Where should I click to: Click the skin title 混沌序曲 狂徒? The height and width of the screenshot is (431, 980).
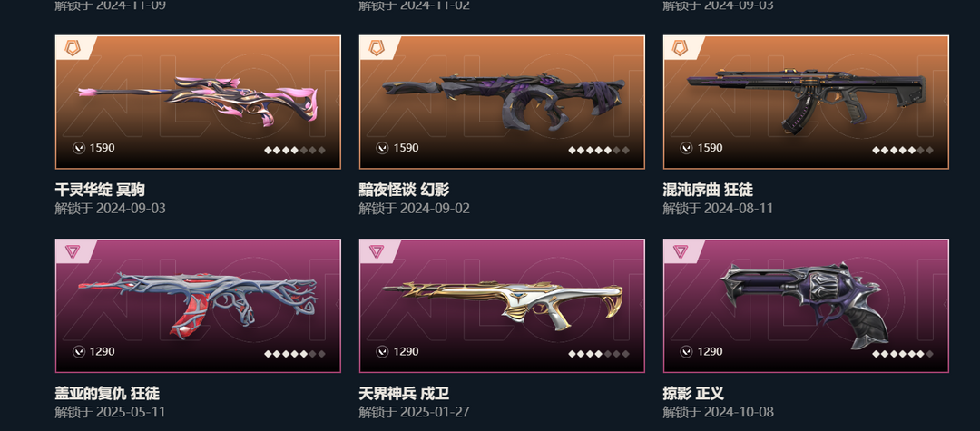[x=708, y=190]
